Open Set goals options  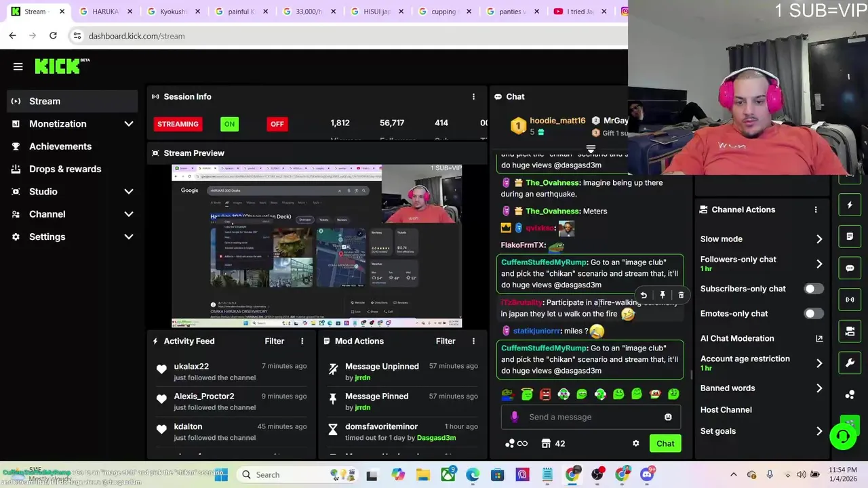click(762, 431)
